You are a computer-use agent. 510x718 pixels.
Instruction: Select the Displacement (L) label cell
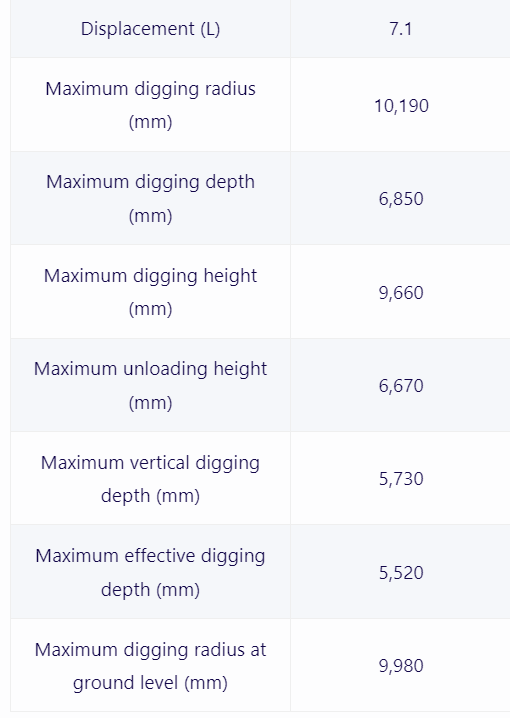point(150,29)
